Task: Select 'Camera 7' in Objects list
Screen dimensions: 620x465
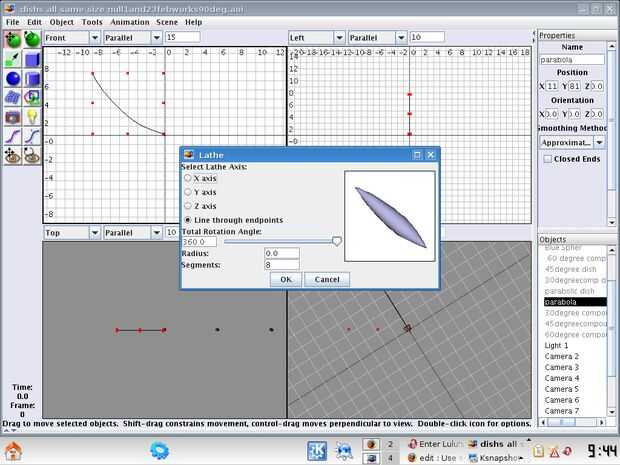Action: pyautogui.click(x=561, y=411)
